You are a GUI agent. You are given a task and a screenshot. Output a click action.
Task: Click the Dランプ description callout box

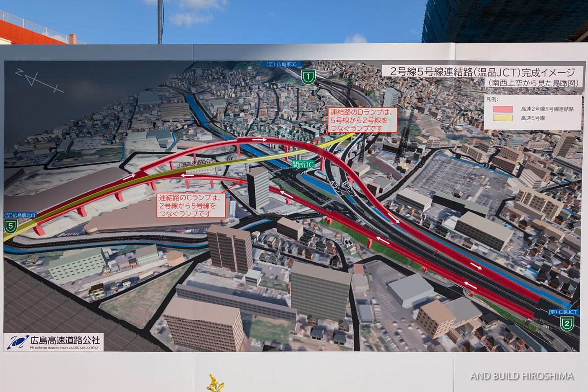click(x=362, y=120)
